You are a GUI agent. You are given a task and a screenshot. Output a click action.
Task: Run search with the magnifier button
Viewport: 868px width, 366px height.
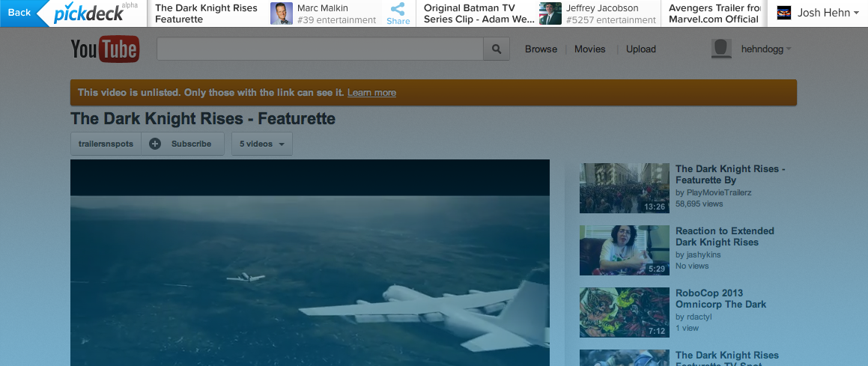click(x=497, y=49)
